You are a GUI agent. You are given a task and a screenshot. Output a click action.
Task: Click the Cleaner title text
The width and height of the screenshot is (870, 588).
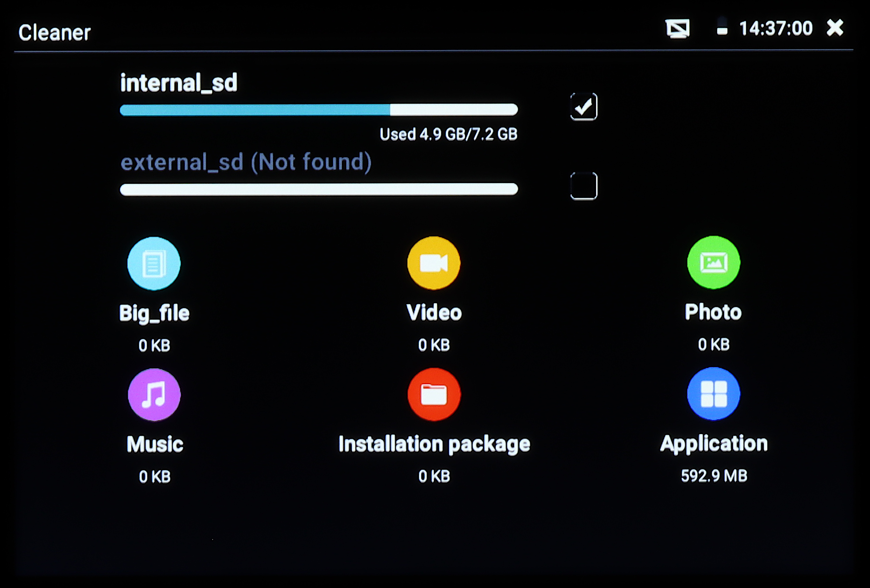pos(55,33)
